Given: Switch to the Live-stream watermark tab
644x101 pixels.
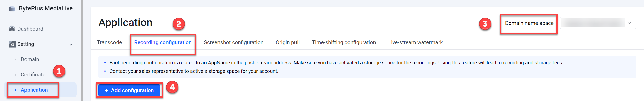Looking at the screenshot, I should 415,42.
